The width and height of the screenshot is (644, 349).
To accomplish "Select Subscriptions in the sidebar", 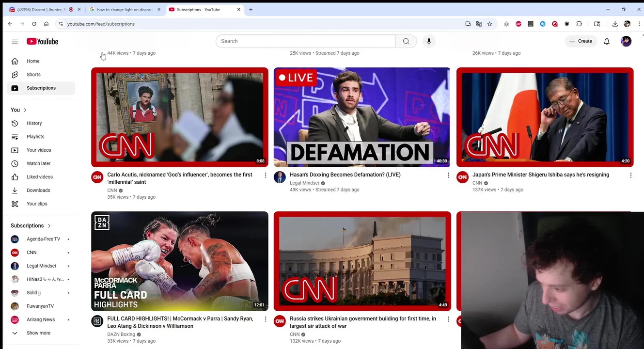I will pyautogui.click(x=42, y=88).
